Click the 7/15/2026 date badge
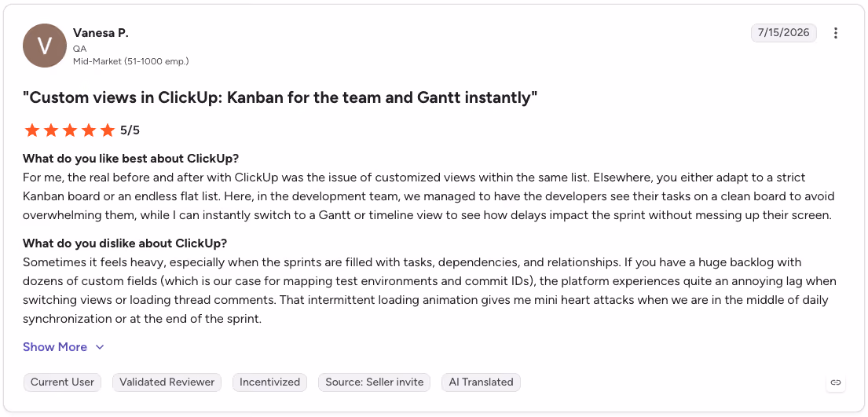The height and width of the screenshot is (417, 868). pos(783,33)
